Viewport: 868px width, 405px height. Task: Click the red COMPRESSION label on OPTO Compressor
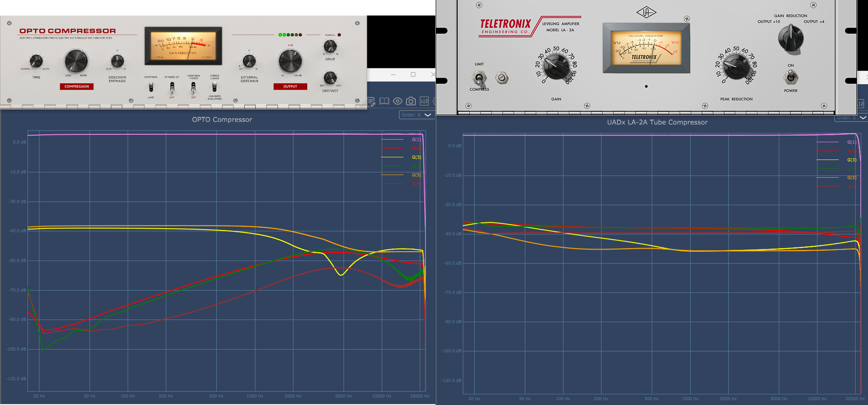coord(77,86)
